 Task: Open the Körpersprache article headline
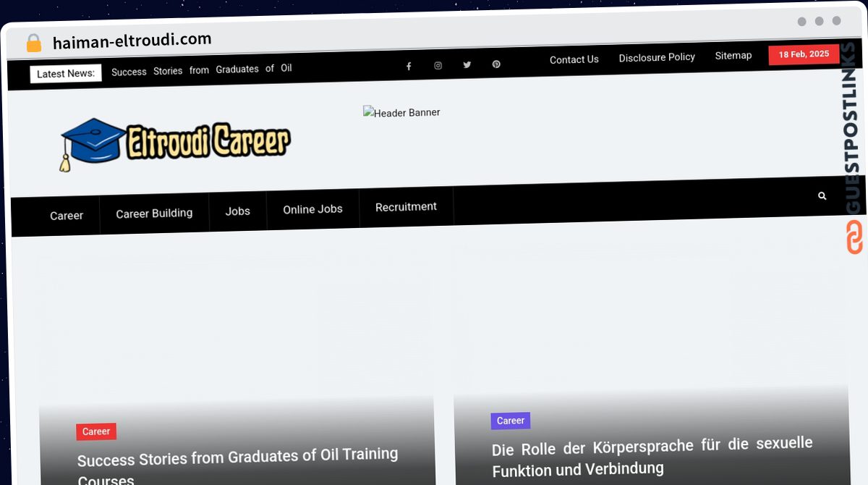point(652,456)
